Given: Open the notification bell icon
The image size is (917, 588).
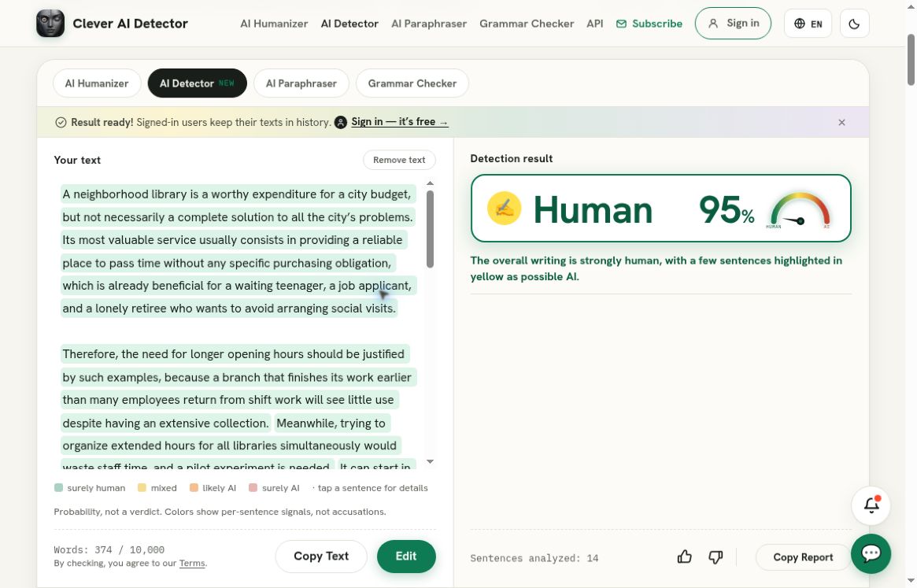Looking at the screenshot, I should coord(871,505).
